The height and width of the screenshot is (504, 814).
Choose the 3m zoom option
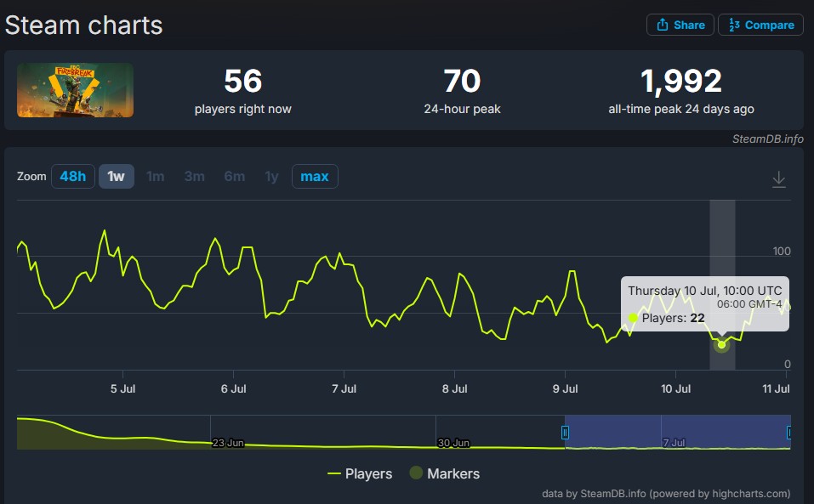194,176
